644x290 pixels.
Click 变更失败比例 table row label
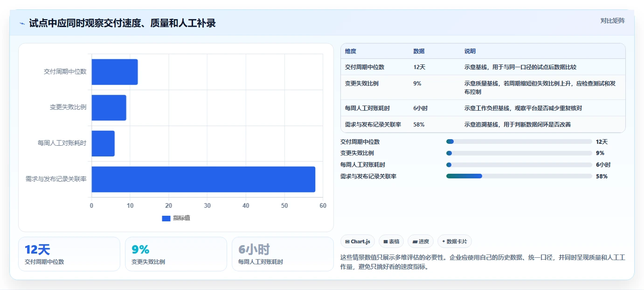(x=361, y=84)
